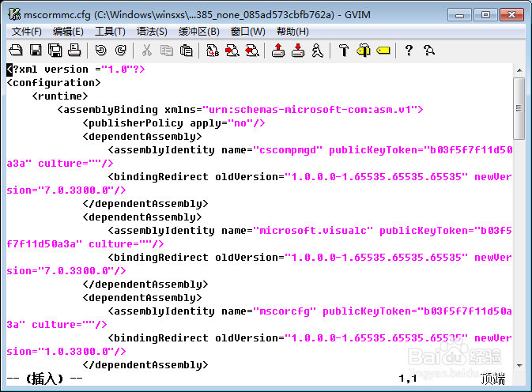Click the Find Next icon

pos(232,51)
